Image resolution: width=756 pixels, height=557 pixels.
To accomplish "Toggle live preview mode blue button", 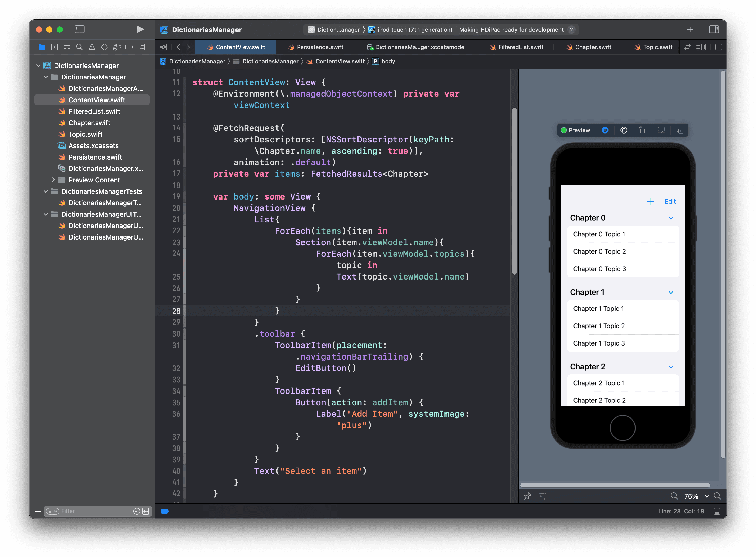I will click(x=605, y=130).
